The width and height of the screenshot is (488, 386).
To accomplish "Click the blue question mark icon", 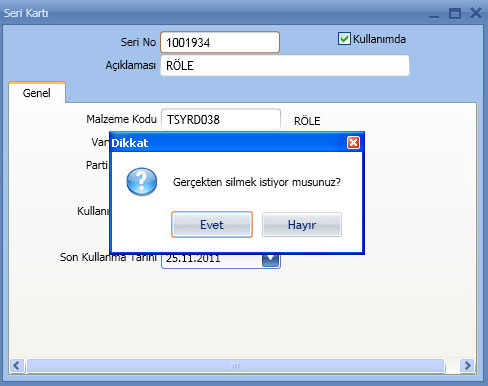I will (142, 182).
